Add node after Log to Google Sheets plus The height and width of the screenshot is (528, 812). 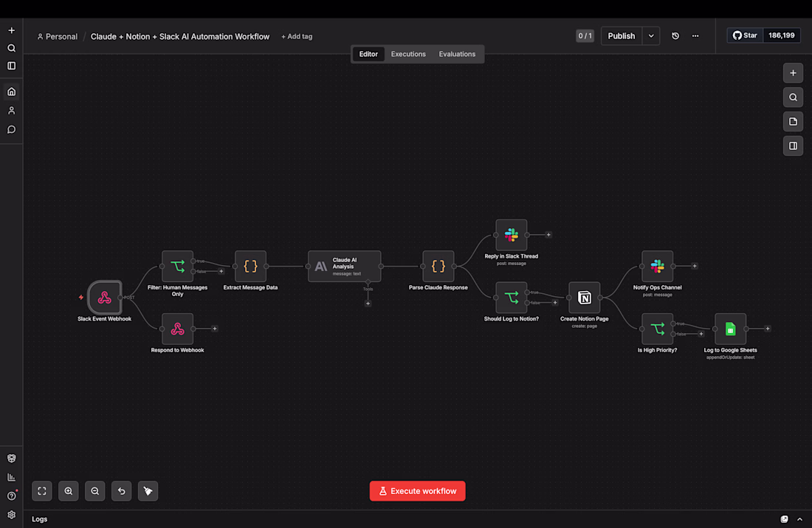(768, 329)
